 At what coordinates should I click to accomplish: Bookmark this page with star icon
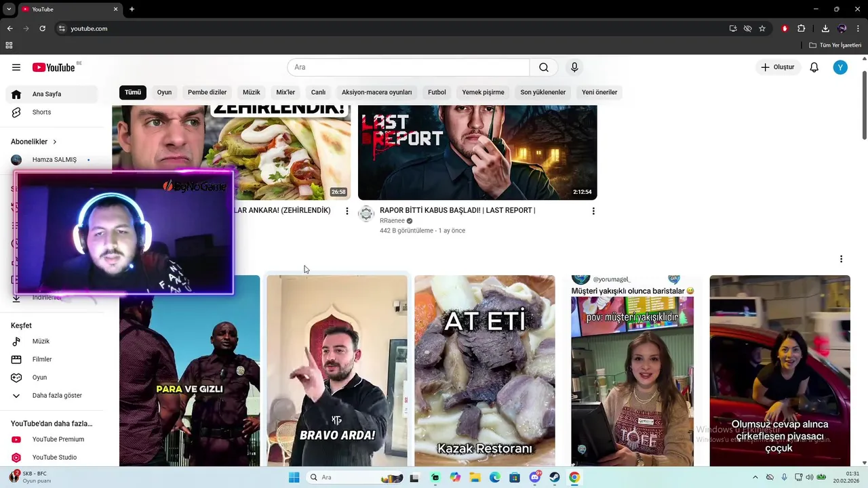pyautogui.click(x=762, y=28)
